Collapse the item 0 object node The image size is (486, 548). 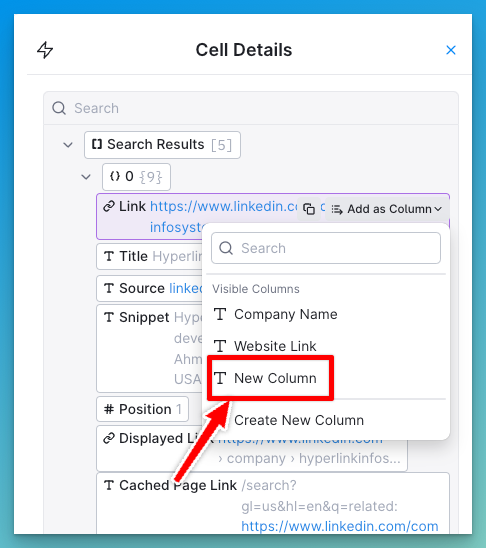pyautogui.click(x=86, y=177)
